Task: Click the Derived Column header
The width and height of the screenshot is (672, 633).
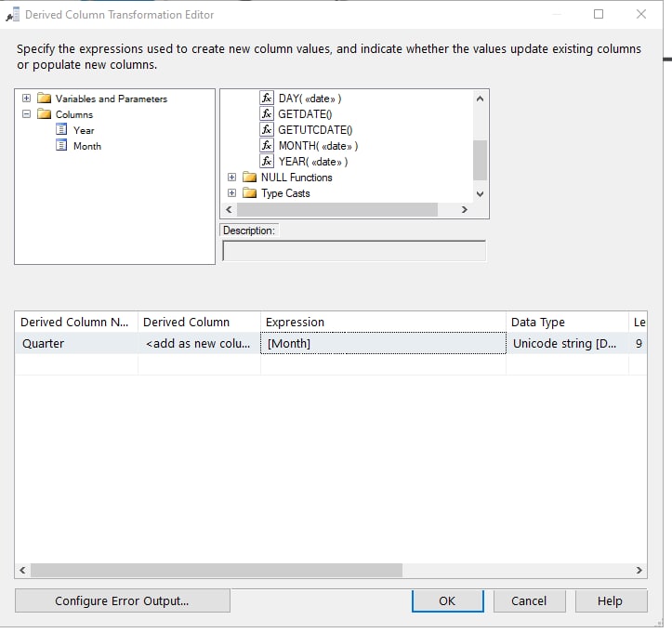Action: click(x=199, y=322)
